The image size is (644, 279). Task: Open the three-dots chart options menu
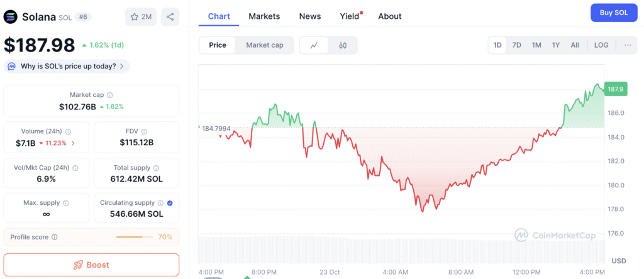tap(627, 45)
